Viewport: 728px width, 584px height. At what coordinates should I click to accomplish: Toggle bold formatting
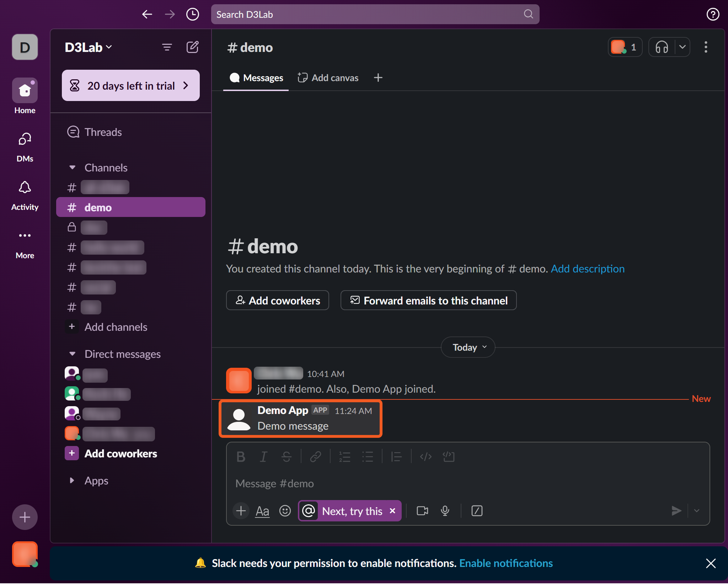(x=241, y=457)
